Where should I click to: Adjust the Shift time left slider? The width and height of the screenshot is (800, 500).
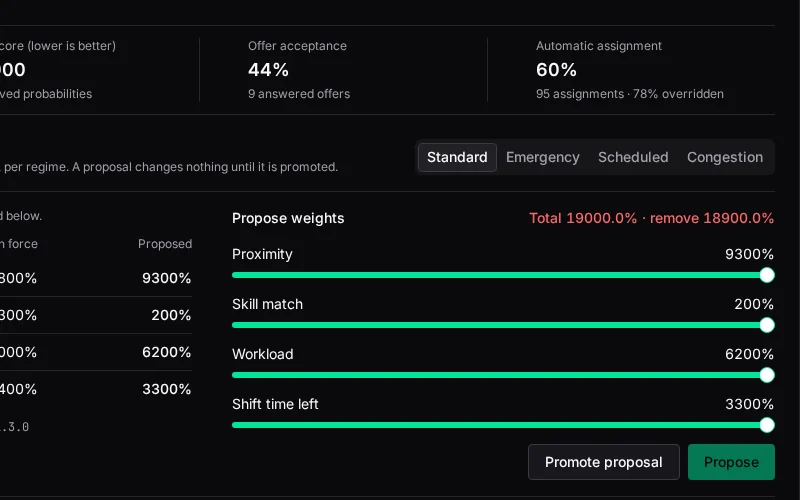pyautogui.click(x=503, y=425)
